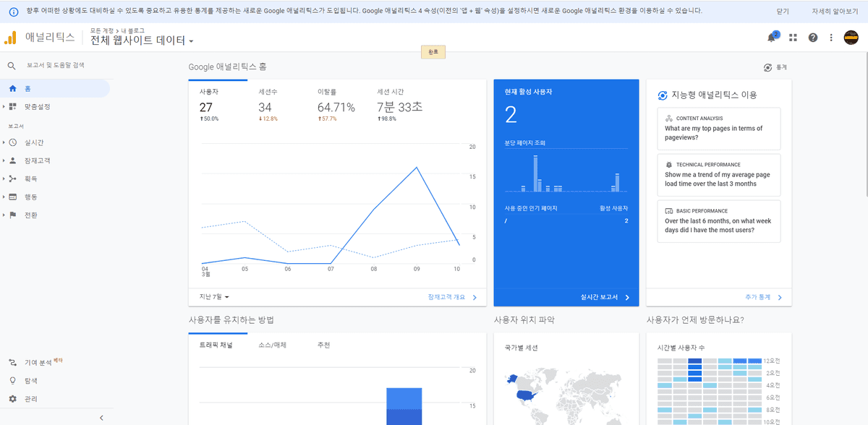Collapse the left sidebar with the chevron
Screen dimensions: 868x425
click(x=101, y=417)
